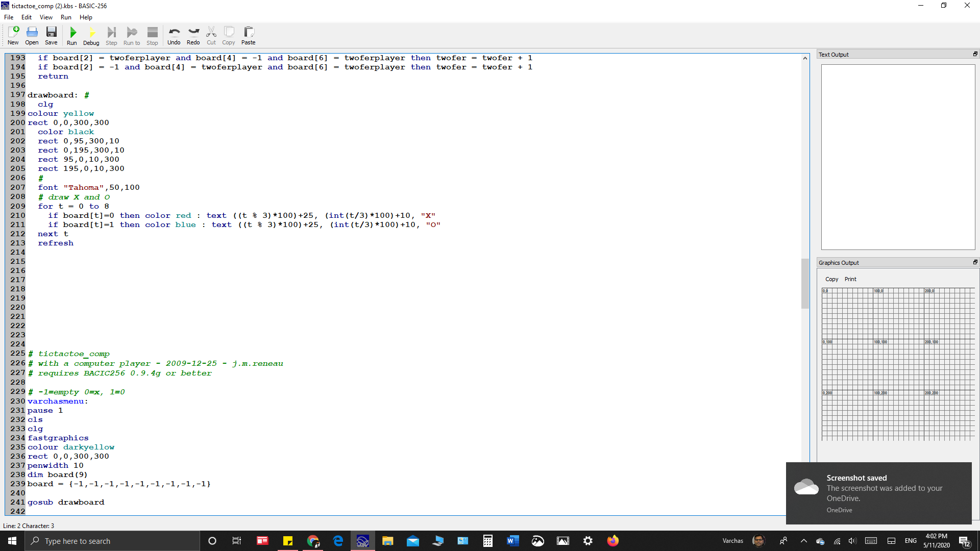Click the Run to toolbar icon

132,36
